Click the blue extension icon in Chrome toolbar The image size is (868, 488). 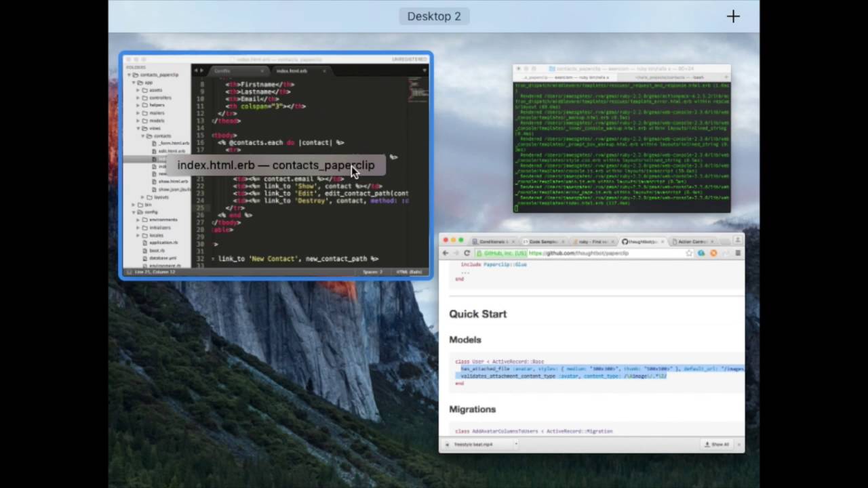[701, 253]
